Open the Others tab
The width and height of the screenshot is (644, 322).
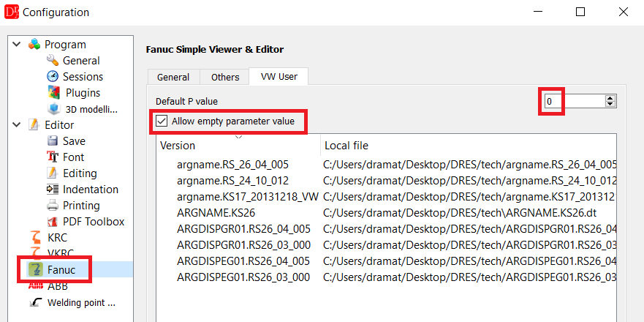coord(225,77)
